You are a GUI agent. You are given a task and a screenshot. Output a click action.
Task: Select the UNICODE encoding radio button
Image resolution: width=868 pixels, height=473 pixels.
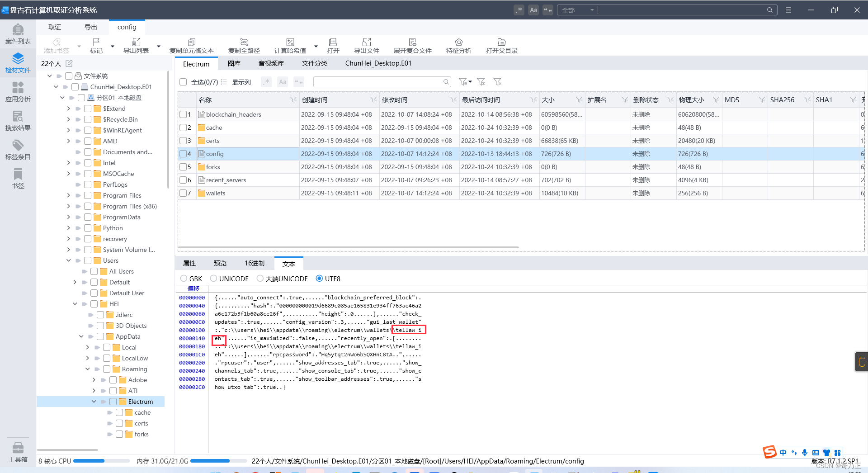pyautogui.click(x=213, y=279)
